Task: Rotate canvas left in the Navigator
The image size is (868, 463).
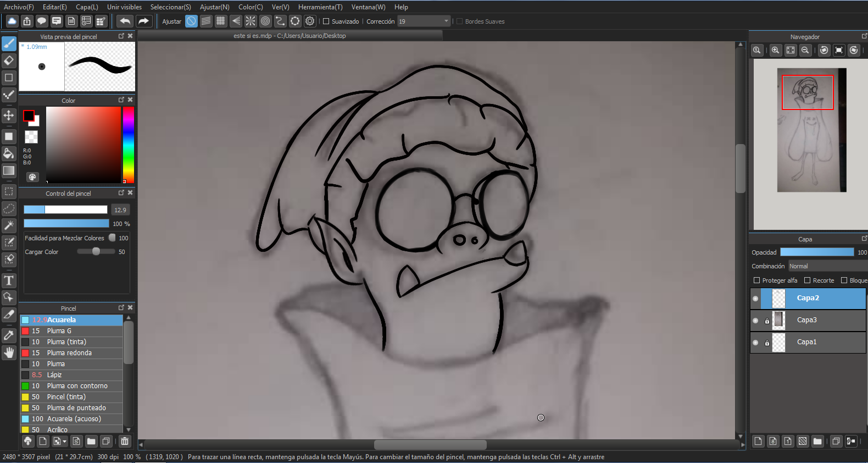Action: pos(824,50)
